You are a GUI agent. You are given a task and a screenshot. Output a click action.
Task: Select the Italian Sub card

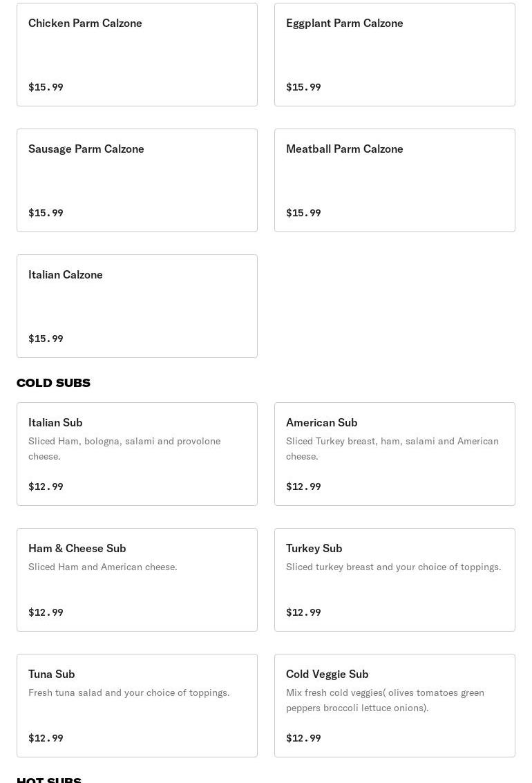point(137,454)
